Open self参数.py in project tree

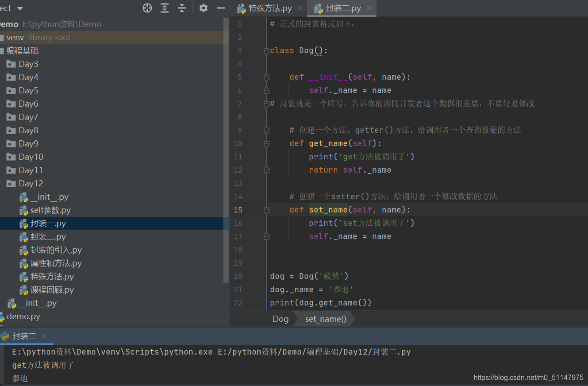[50, 210]
